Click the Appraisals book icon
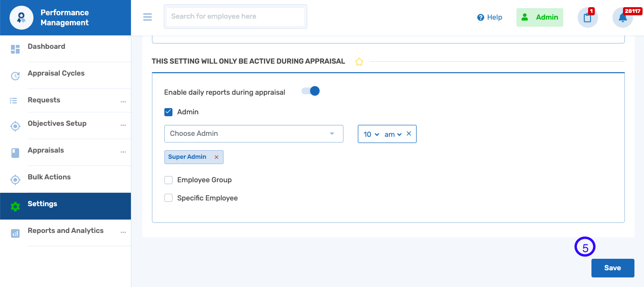This screenshot has height=287, width=644. point(15,153)
